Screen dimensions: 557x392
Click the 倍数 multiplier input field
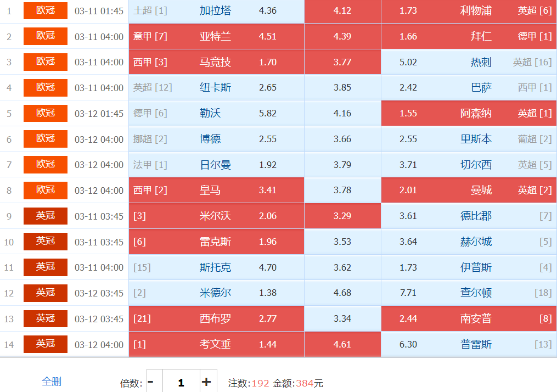181,382
